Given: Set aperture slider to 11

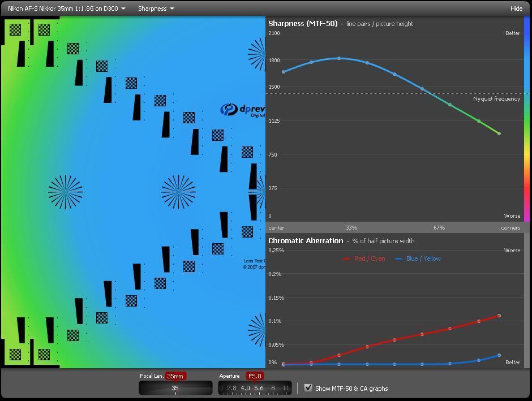Looking at the screenshot, I should [286, 388].
